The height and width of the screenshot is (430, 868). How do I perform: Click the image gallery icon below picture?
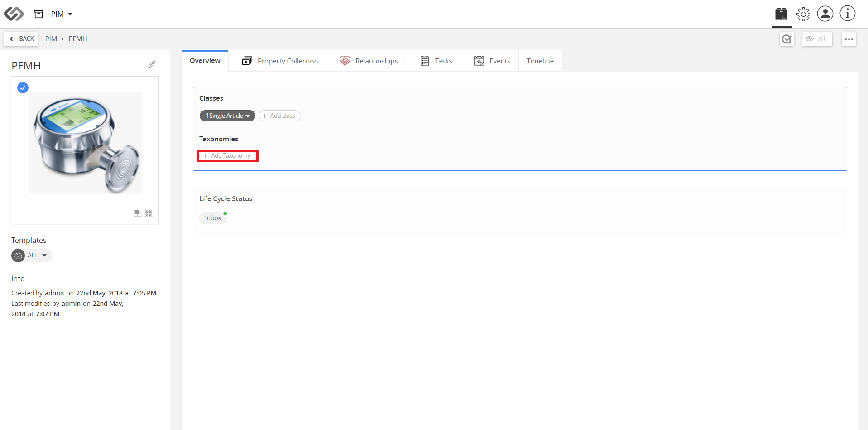(x=138, y=213)
